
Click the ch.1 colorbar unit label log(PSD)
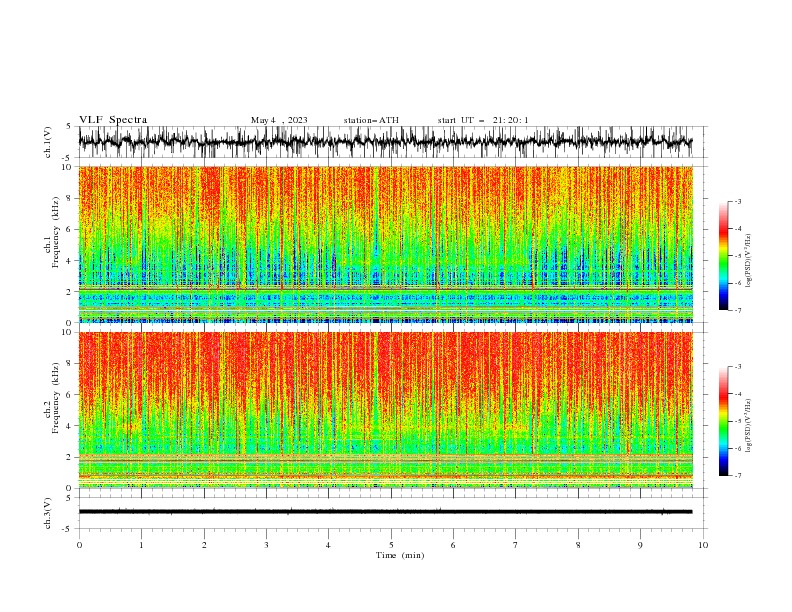[748, 261]
